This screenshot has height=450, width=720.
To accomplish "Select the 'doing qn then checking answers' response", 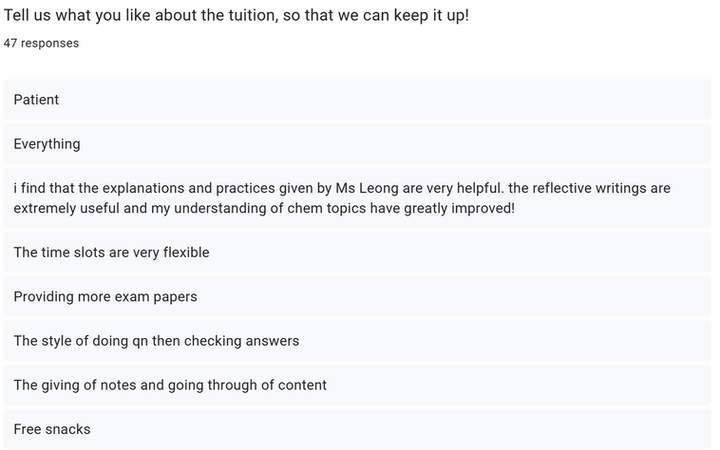I will point(357,340).
